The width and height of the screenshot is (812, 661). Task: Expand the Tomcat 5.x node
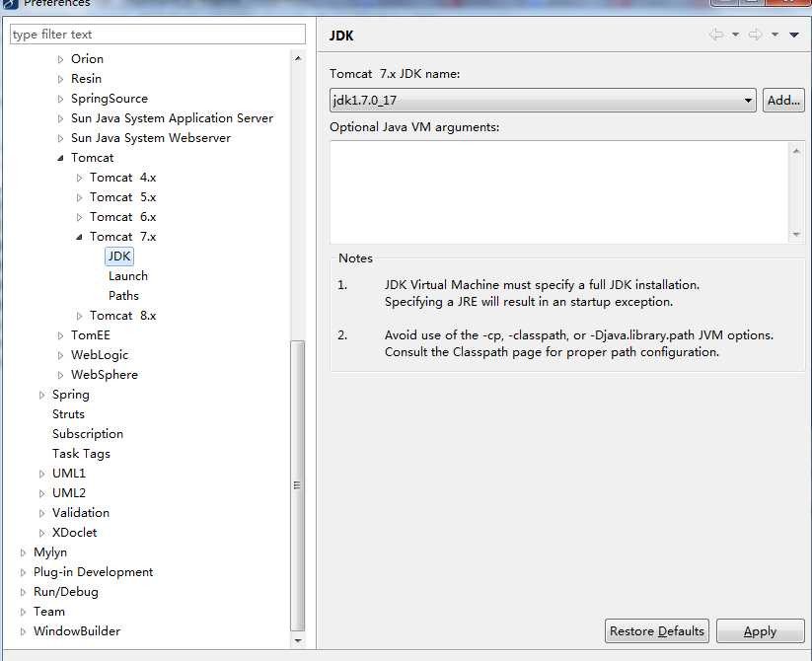coord(79,197)
